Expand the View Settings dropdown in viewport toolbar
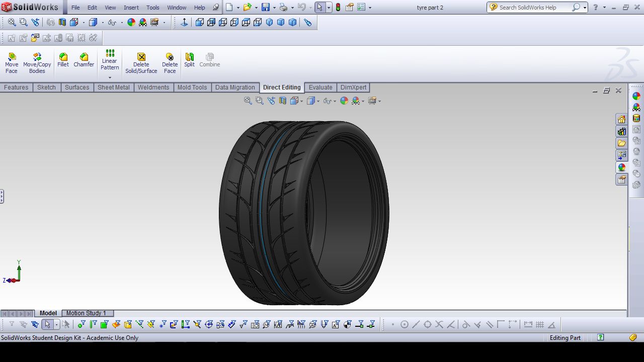 point(379,101)
